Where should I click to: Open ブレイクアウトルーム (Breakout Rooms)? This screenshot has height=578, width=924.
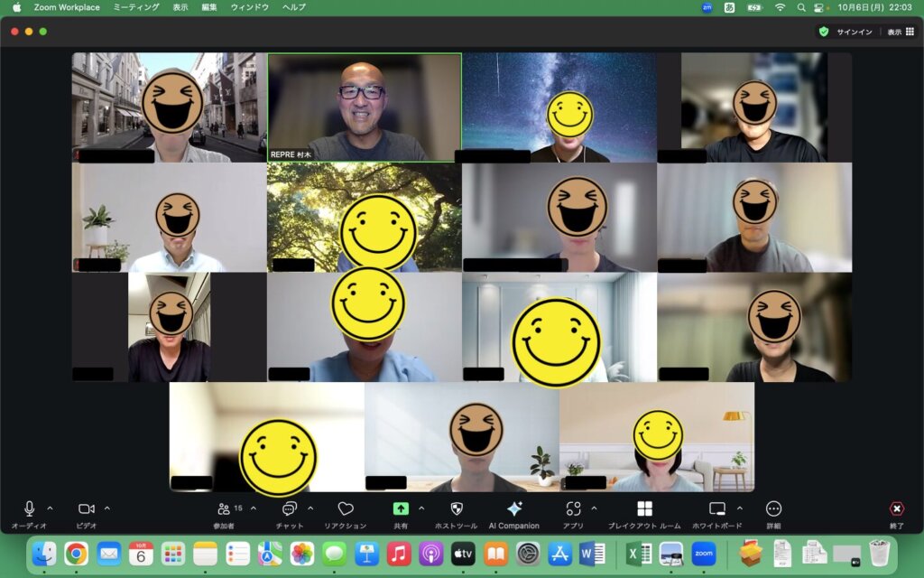tap(644, 509)
